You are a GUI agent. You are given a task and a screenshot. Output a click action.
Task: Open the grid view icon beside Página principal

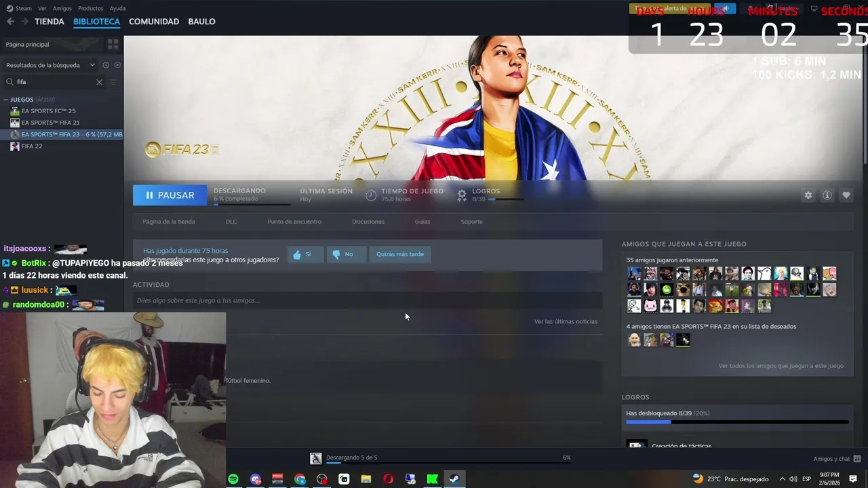coord(113,44)
